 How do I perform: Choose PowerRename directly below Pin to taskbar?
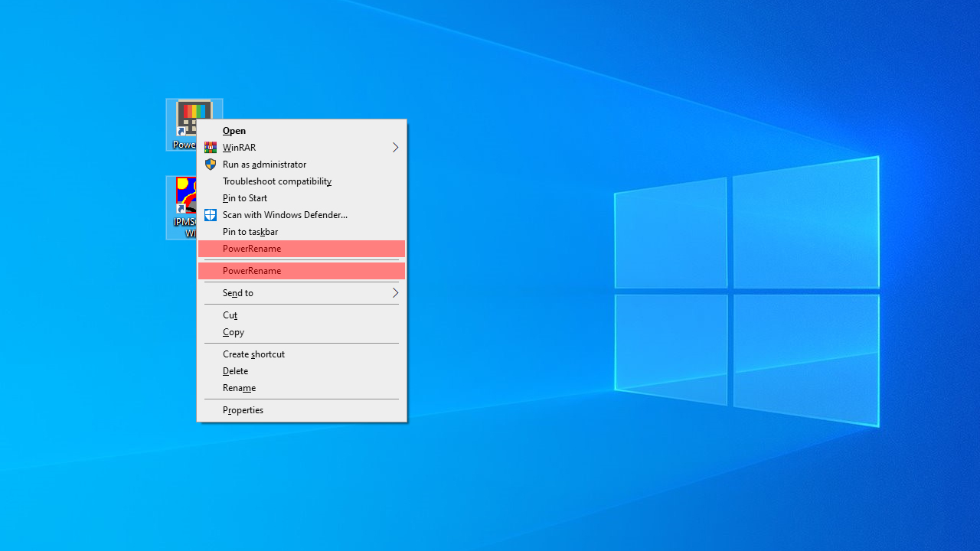(x=302, y=249)
